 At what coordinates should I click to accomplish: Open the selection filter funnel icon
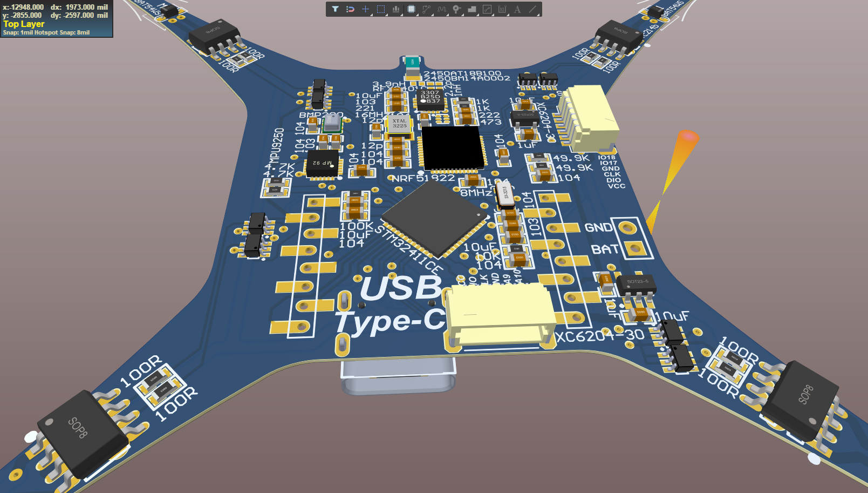click(x=335, y=9)
